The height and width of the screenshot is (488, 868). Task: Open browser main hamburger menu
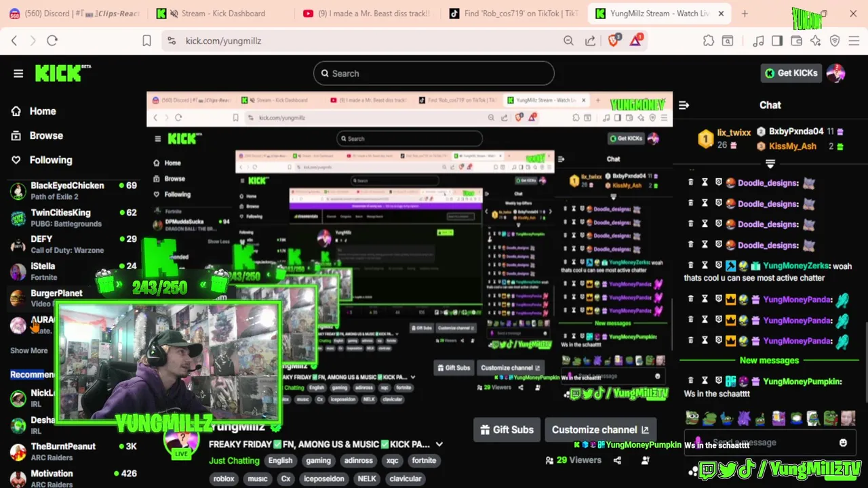(x=854, y=41)
